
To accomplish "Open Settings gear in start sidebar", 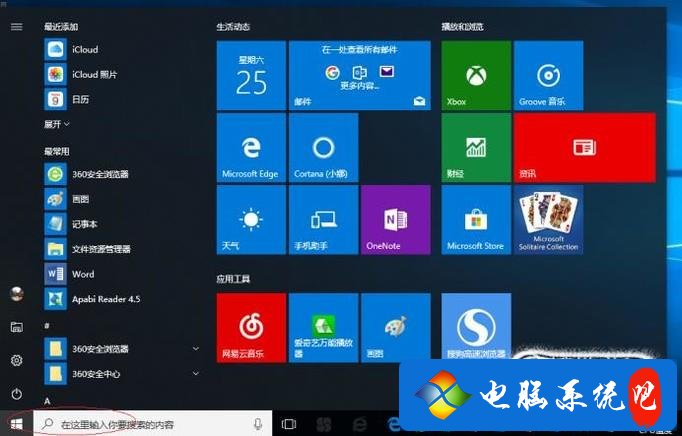I will tap(17, 360).
